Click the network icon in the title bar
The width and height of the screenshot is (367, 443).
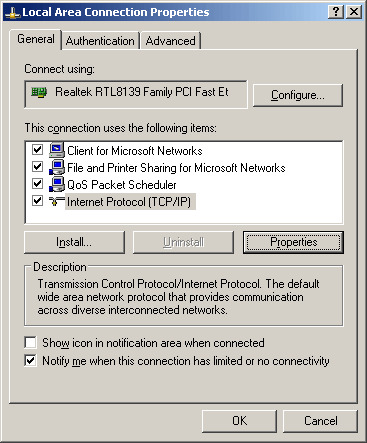12,13
